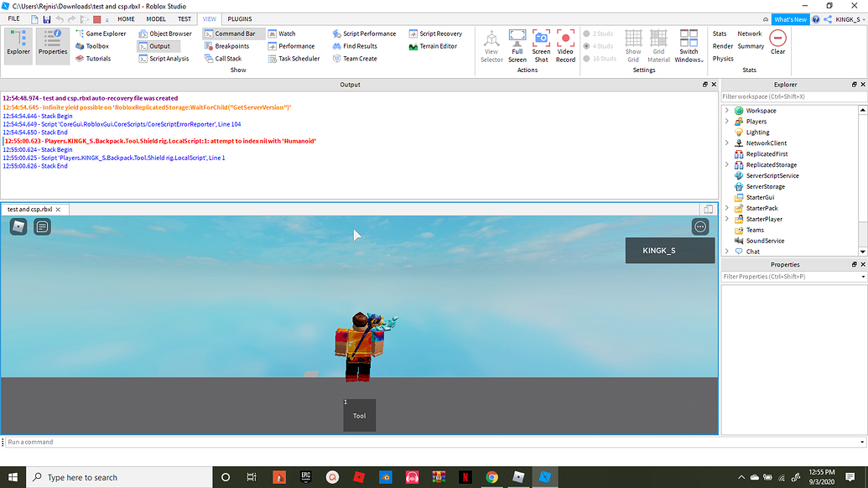
Task: Open the in-game chat icon
Action: click(x=42, y=226)
